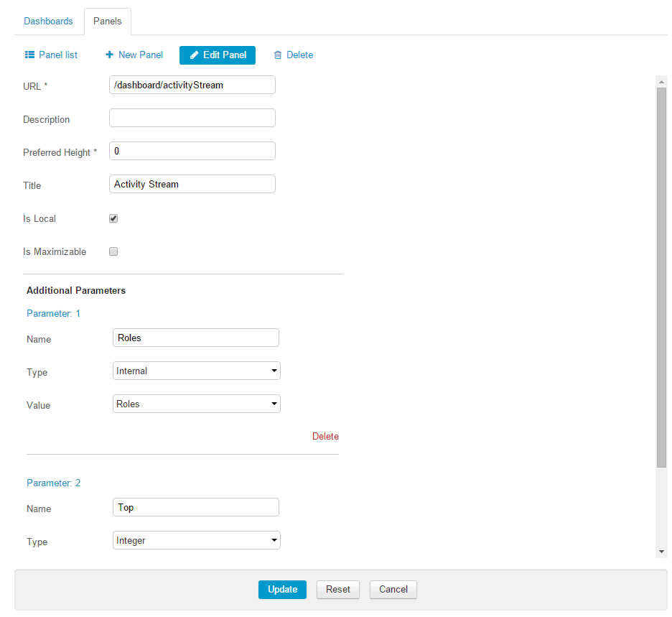This screenshot has height=617, width=672.
Task: Click the red Delete link for Parameter 1
Action: pos(325,436)
